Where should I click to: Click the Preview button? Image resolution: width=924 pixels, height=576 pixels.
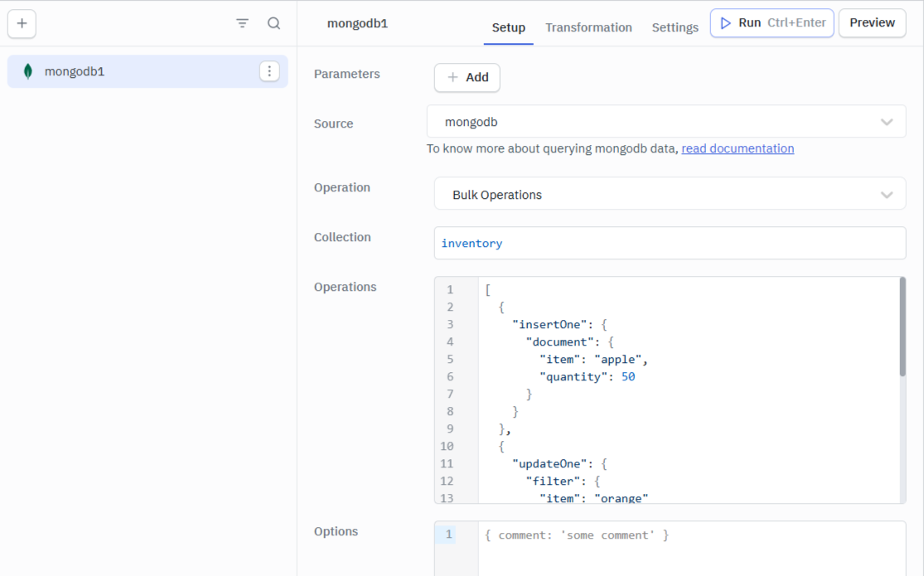(872, 22)
